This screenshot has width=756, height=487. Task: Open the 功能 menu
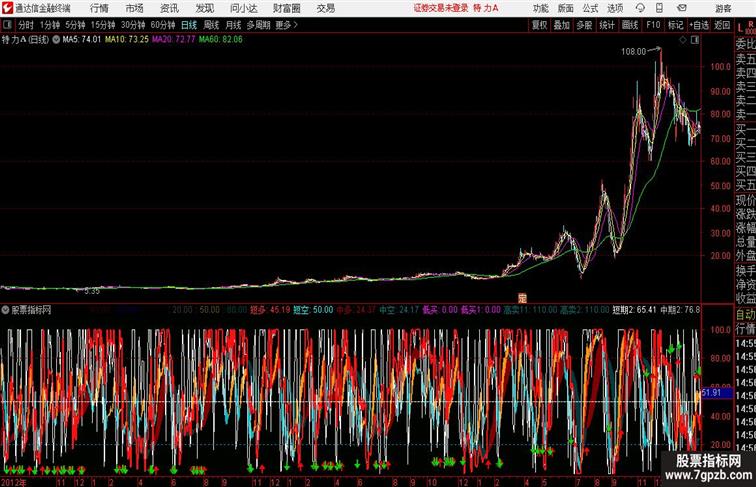tap(540, 8)
